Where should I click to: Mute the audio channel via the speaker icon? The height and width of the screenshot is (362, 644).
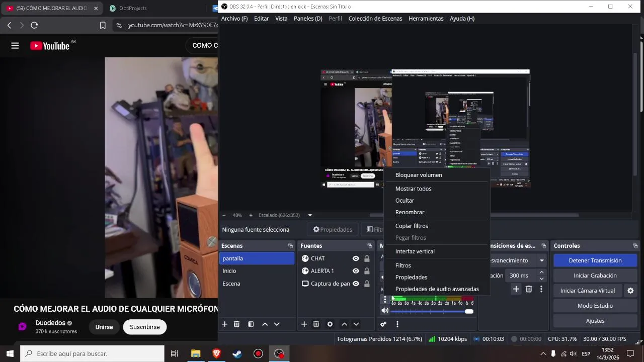385,311
